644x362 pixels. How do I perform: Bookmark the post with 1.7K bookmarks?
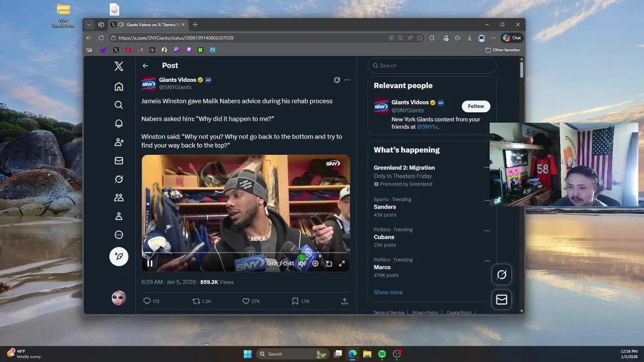301,301
